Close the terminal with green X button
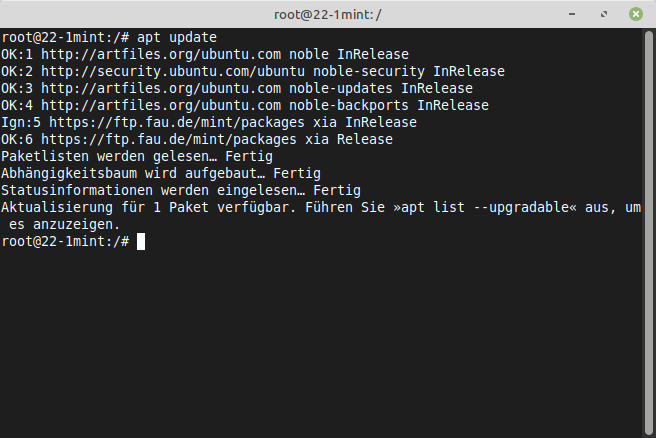656x438 pixels. click(x=636, y=14)
